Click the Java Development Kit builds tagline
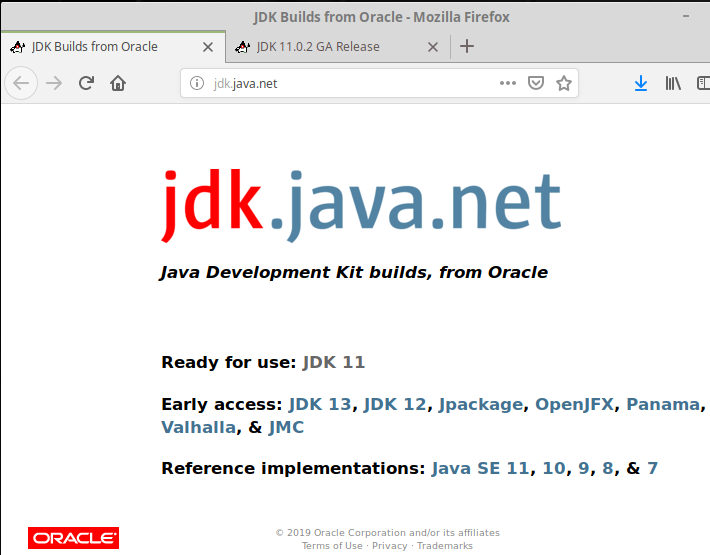 (x=354, y=272)
